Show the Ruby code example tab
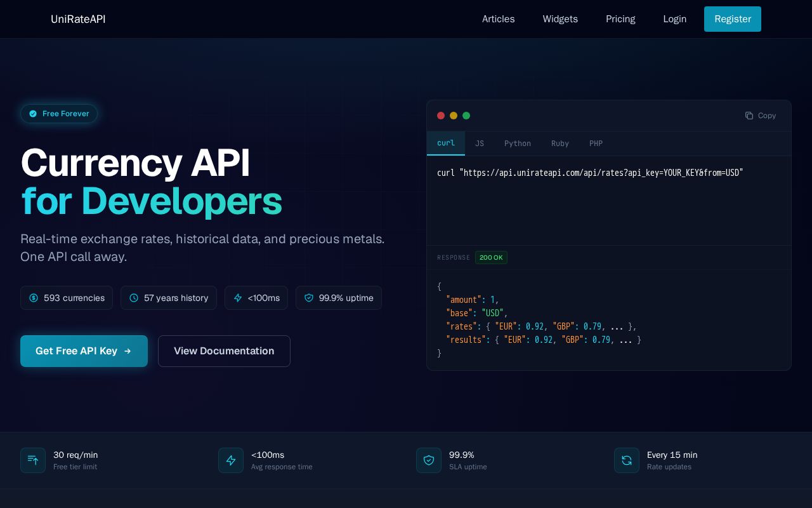The width and height of the screenshot is (812, 508). (560, 144)
